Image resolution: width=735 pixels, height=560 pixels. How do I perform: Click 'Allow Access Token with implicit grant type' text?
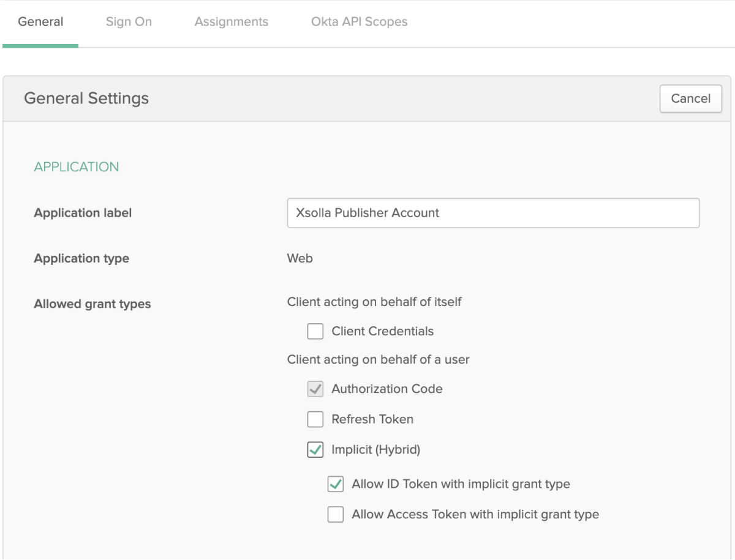click(475, 515)
